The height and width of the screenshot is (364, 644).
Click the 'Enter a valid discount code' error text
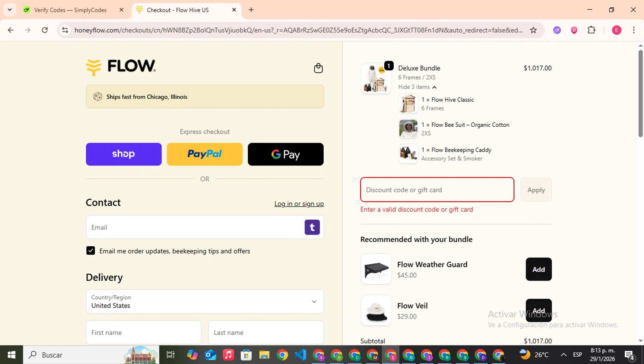[417, 209]
